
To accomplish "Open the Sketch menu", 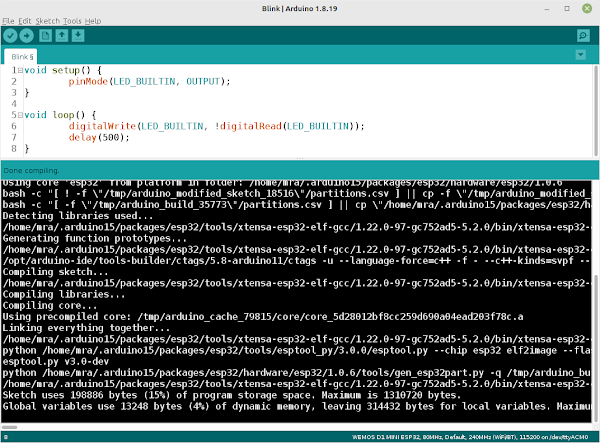I will [47, 21].
